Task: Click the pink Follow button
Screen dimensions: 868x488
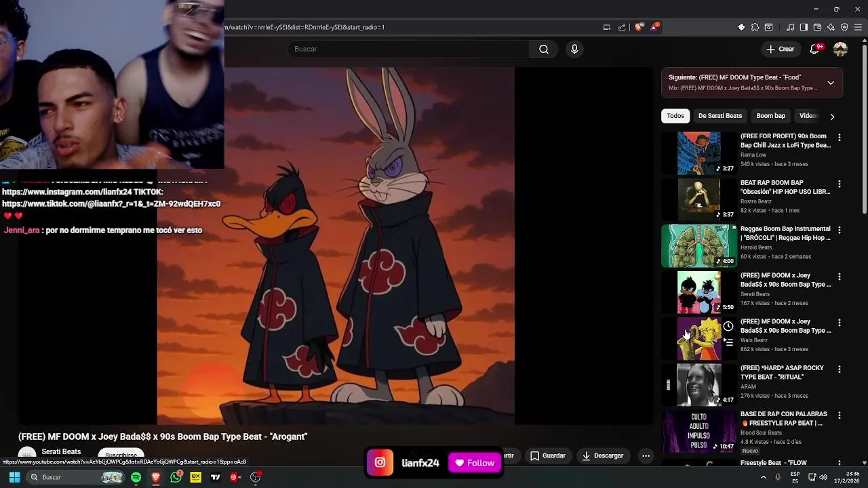Action: pos(475,463)
